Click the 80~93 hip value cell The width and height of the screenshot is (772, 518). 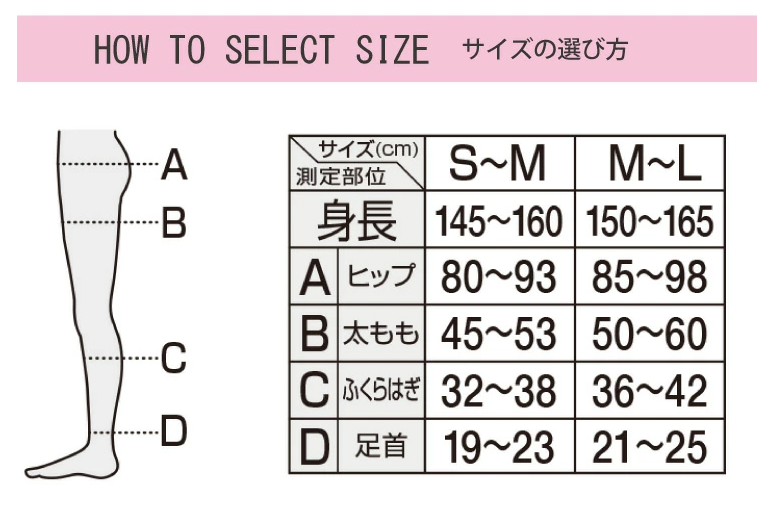point(498,277)
